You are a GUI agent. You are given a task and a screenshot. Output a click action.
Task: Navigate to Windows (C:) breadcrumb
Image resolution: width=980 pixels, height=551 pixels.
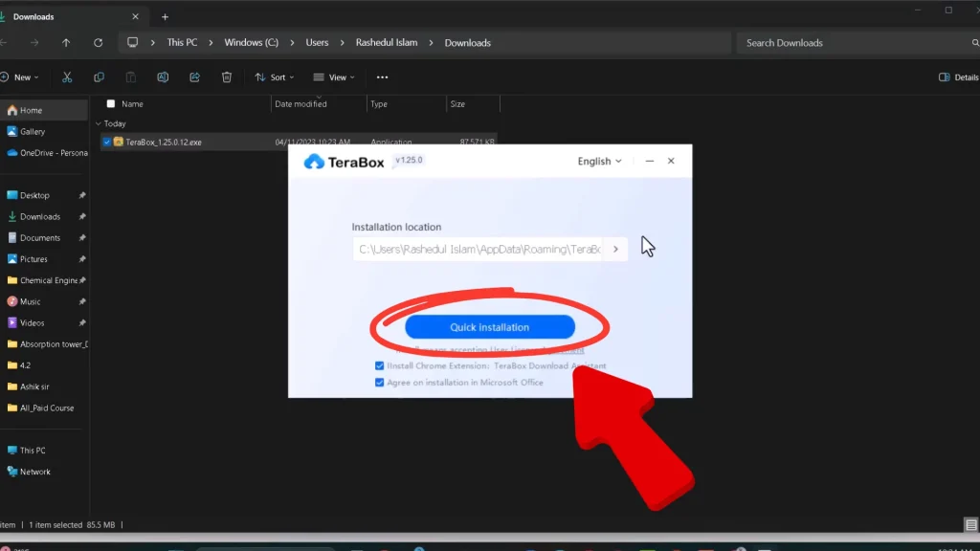[252, 43]
